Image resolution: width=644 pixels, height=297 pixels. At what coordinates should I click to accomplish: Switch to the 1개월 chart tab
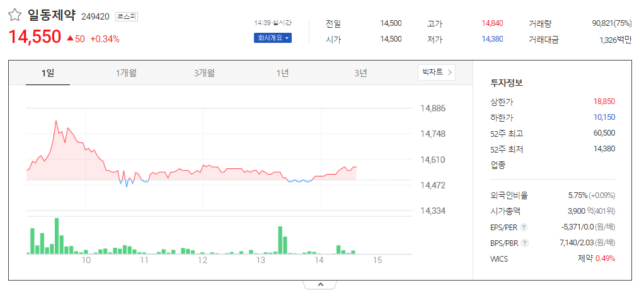(x=126, y=73)
